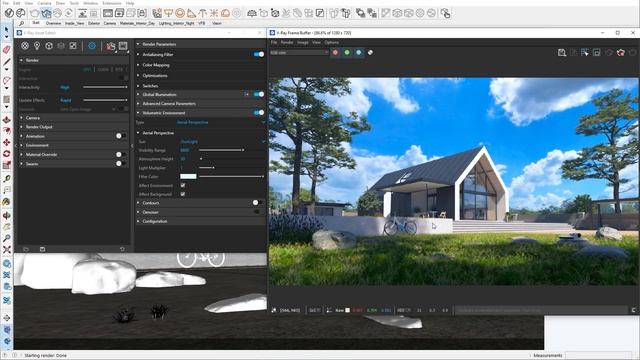Viewport: 640px width, 360px height.
Task: Open the Frame Buffer icon in Asset Editor
Action: pos(123,46)
